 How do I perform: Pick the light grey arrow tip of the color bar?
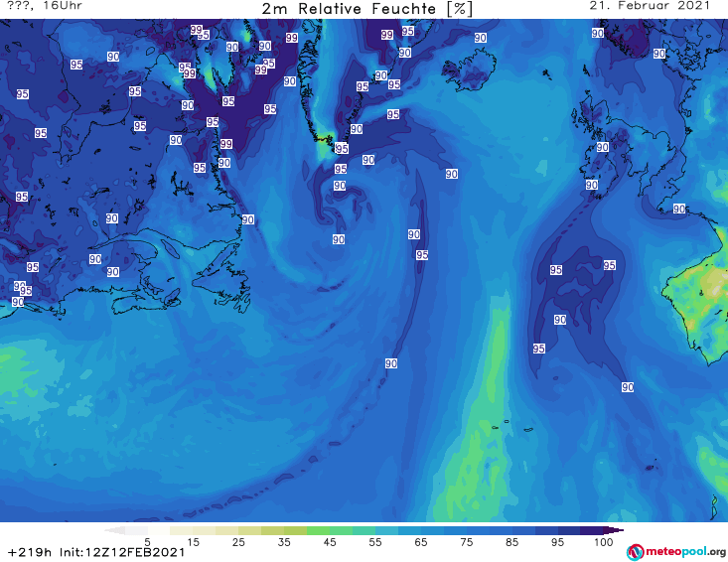tap(114, 530)
